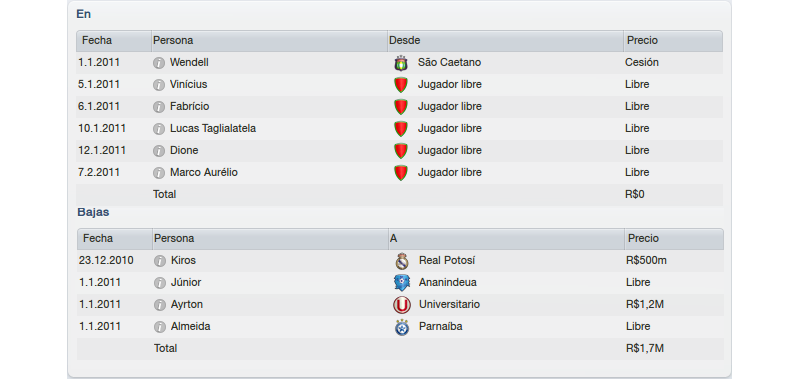Click the info icon next to Wendell
This screenshot has width=800, height=379.
[159, 63]
